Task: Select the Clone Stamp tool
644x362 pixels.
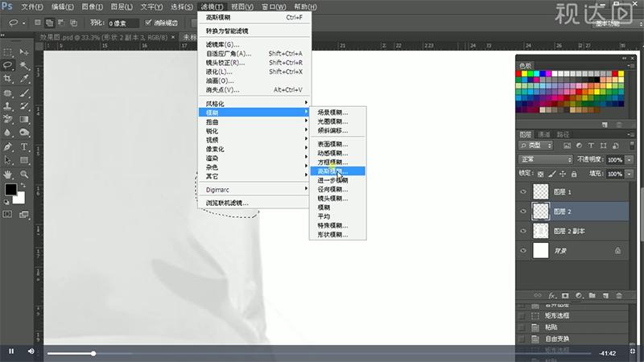Action: [x=7, y=106]
